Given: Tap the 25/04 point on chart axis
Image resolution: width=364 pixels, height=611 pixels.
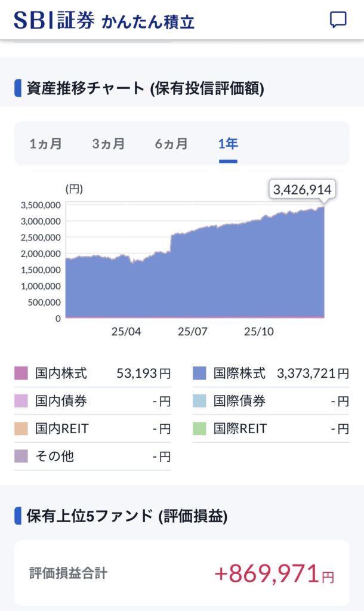Looking at the screenshot, I should 126,332.
